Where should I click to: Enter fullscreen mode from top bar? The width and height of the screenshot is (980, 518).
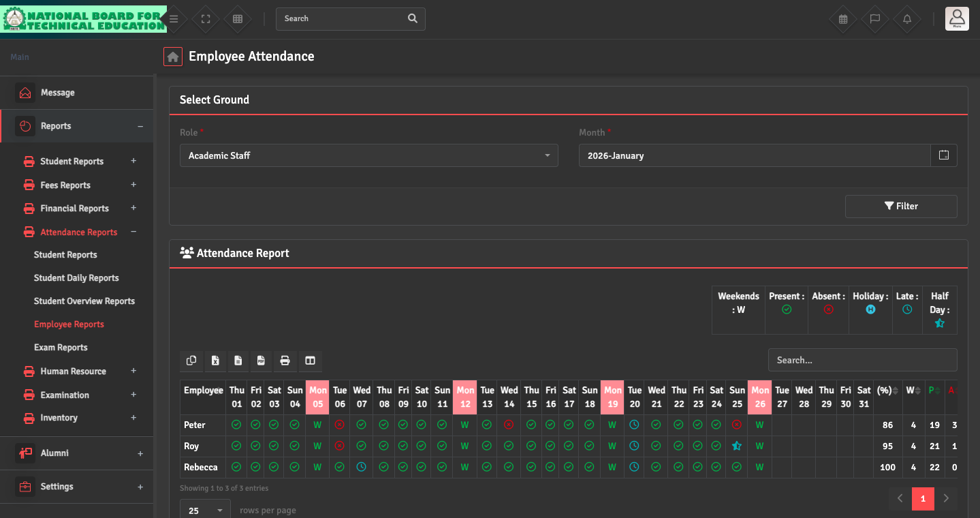(x=205, y=19)
